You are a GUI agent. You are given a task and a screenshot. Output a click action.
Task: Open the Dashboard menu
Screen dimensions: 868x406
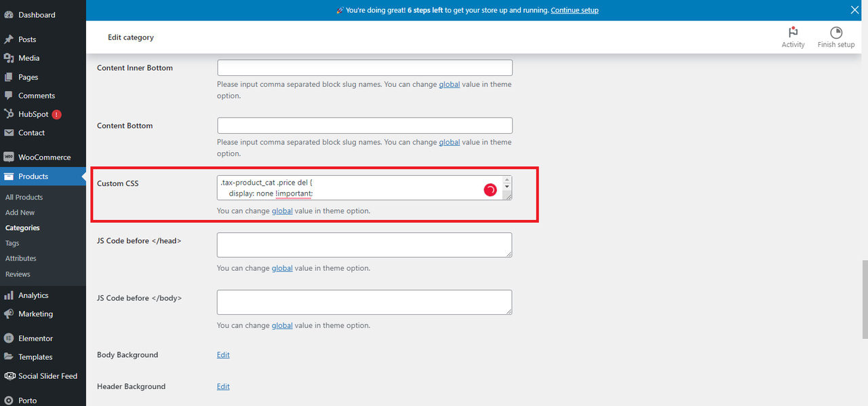click(37, 15)
